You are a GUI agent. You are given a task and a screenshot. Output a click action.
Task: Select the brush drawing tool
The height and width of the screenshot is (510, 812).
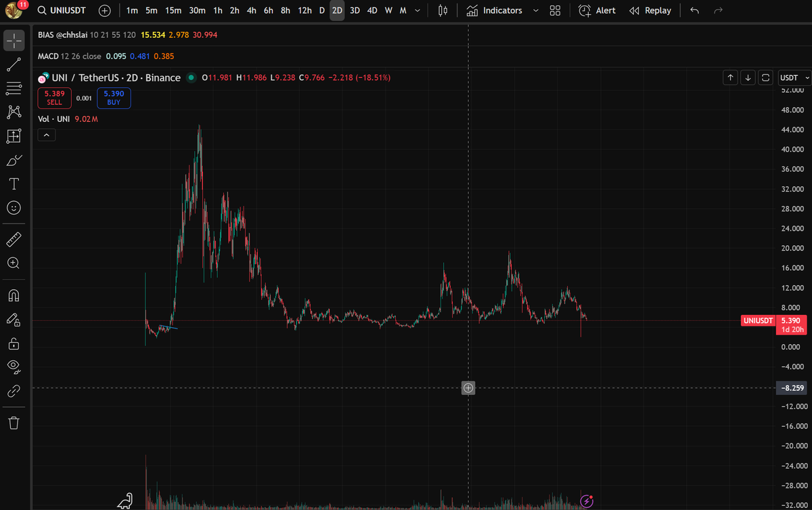point(14,161)
